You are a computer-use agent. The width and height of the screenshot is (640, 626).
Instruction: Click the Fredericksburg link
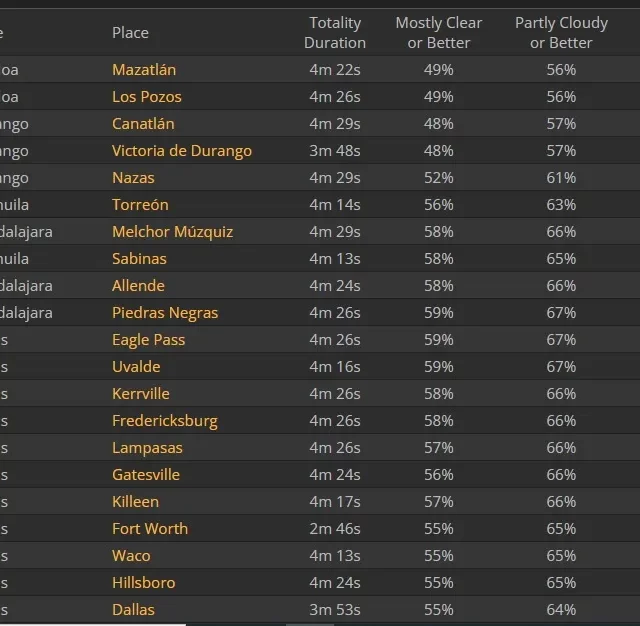tap(165, 420)
